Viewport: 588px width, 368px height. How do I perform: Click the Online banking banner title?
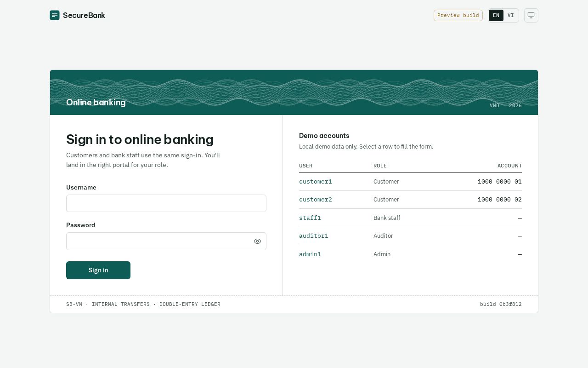[x=96, y=102]
